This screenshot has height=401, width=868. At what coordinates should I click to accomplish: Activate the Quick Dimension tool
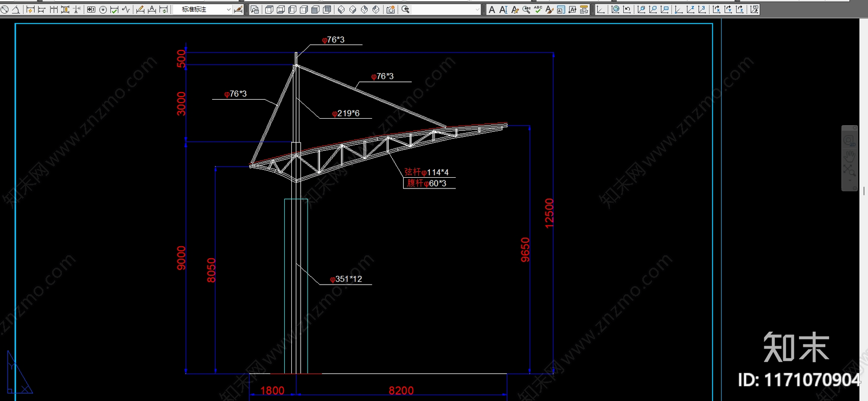[30, 9]
